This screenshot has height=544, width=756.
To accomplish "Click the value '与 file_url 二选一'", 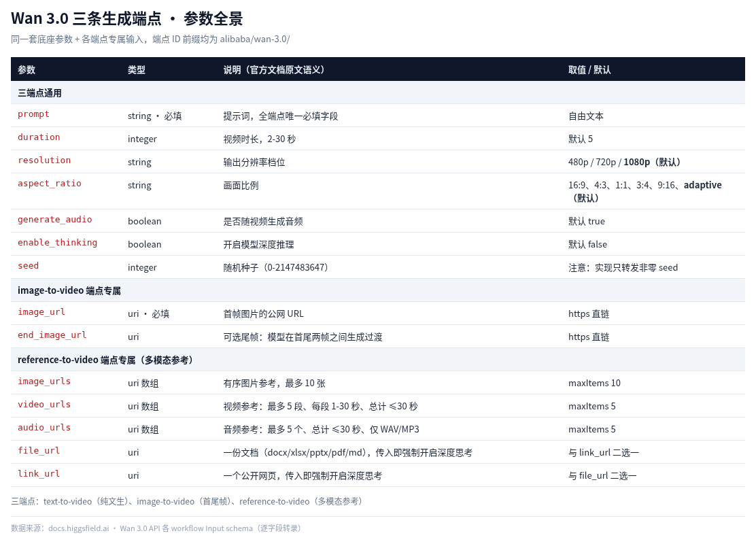I will [602, 476].
